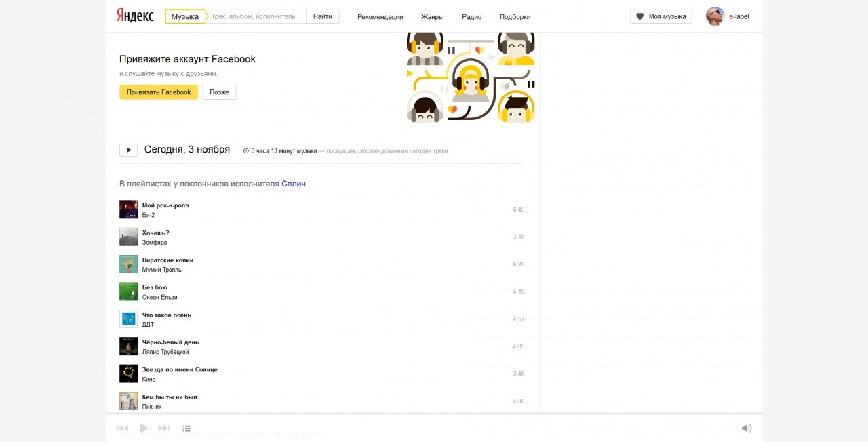Open artist ДДТ
Image resolution: width=868 pixels, height=442 pixels.
tap(148, 324)
